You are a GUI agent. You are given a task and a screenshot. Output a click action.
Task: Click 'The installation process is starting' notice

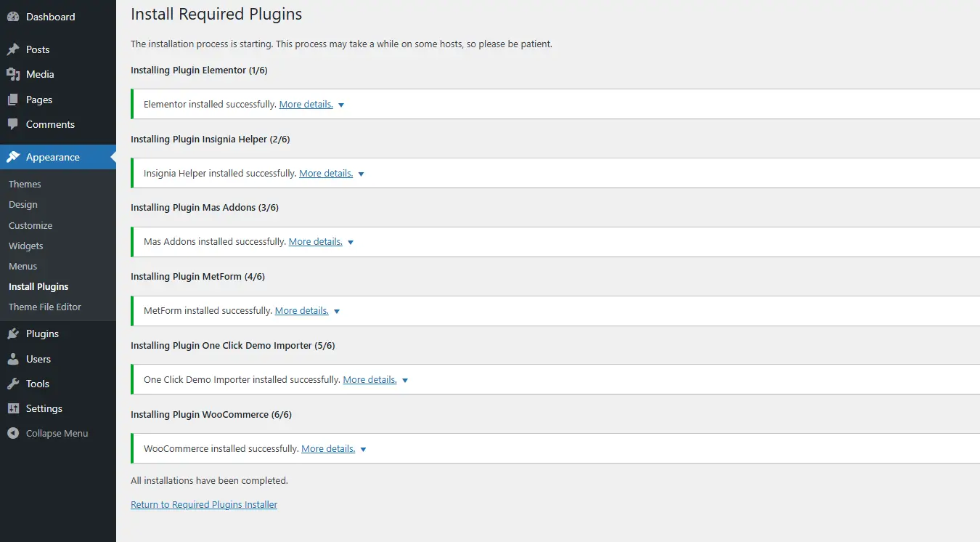point(341,44)
